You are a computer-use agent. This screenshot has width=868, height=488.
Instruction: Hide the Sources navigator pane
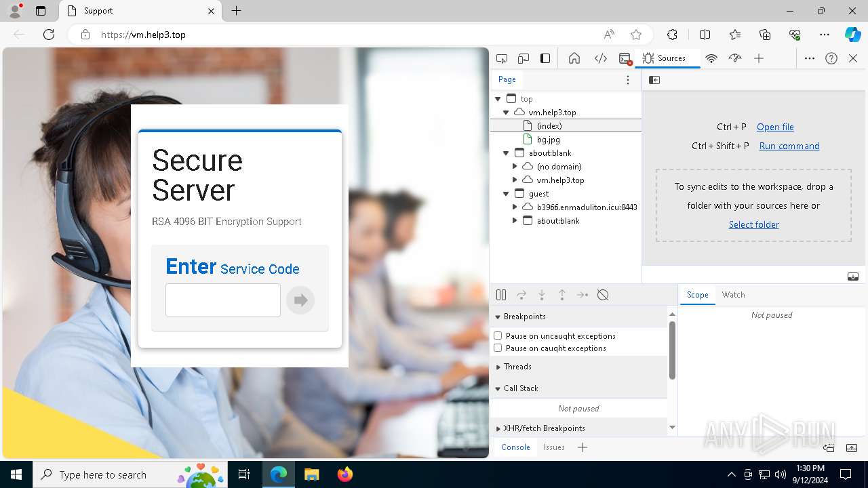[654, 80]
